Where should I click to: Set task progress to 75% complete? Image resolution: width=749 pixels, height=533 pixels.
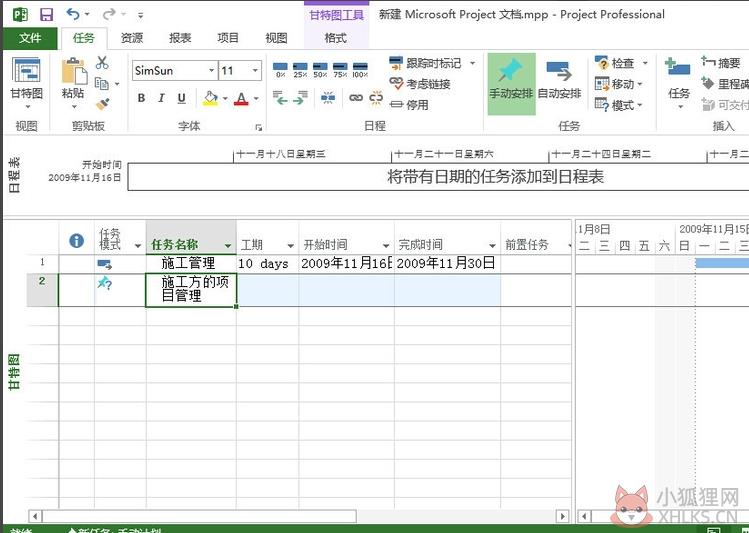(340, 70)
